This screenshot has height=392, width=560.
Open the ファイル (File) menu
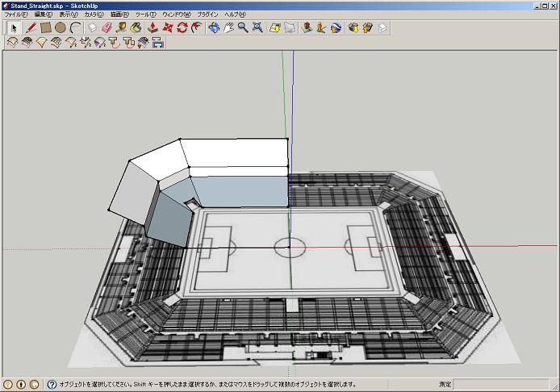pyautogui.click(x=15, y=15)
